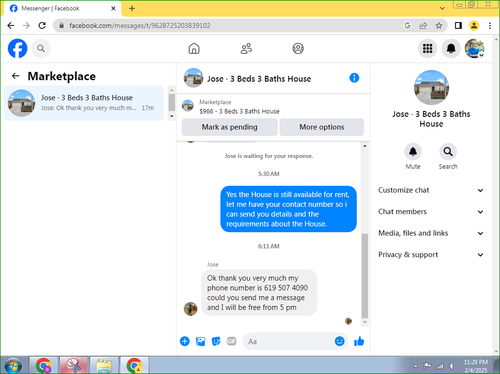Click the chat messages scrollbar thumb

365,275
